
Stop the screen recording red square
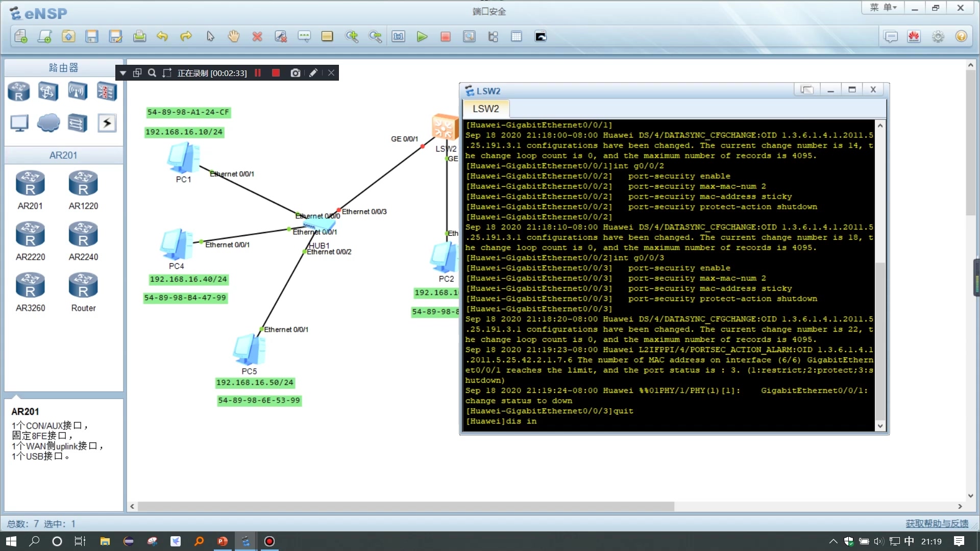(x=276, y=73)
